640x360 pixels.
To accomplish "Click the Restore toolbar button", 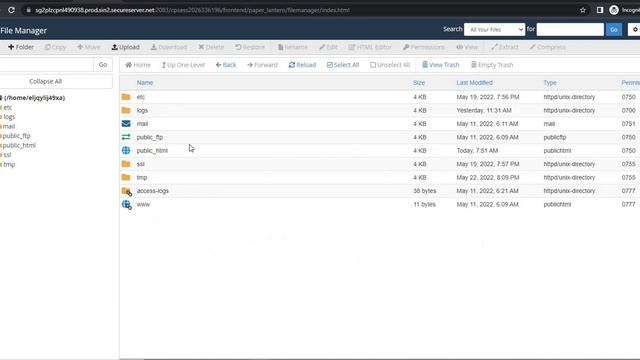I will coord(250,47).
